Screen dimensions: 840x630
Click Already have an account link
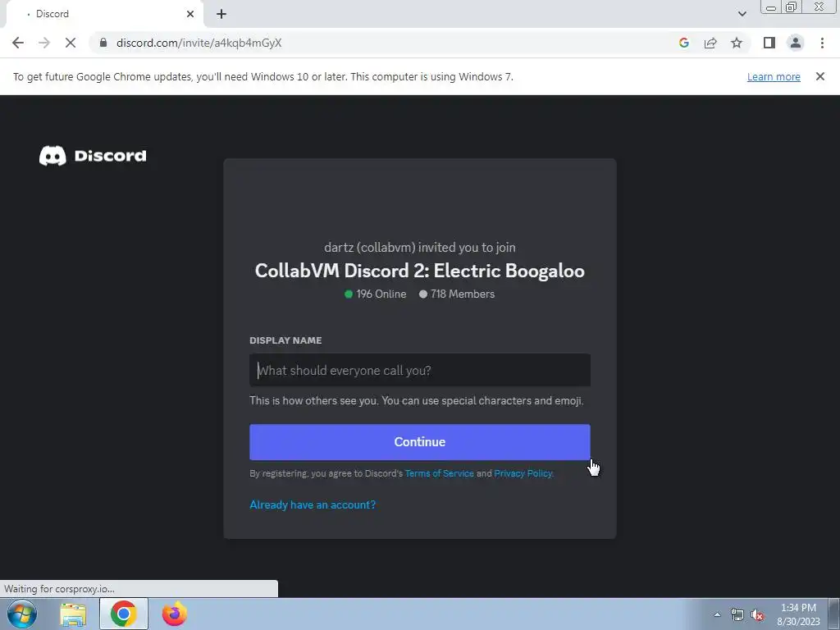pyautogui.click(x=313, y=504)
